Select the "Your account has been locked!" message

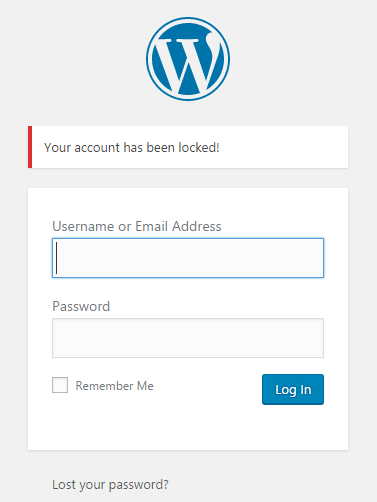(x=132, y=147)
